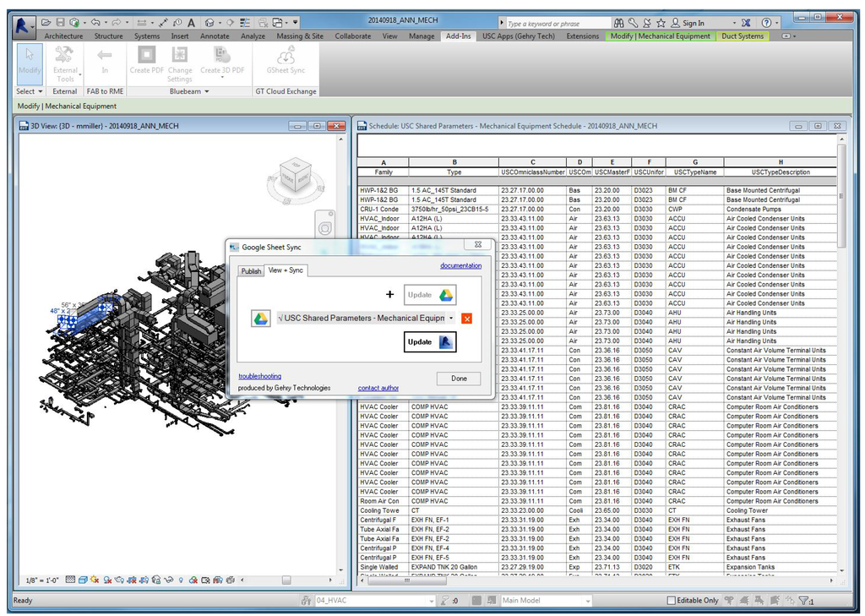Screen dimensions: 865x616
Task: Expand the Bluebeam panel dropdown
Action: (x=207, y=91)
